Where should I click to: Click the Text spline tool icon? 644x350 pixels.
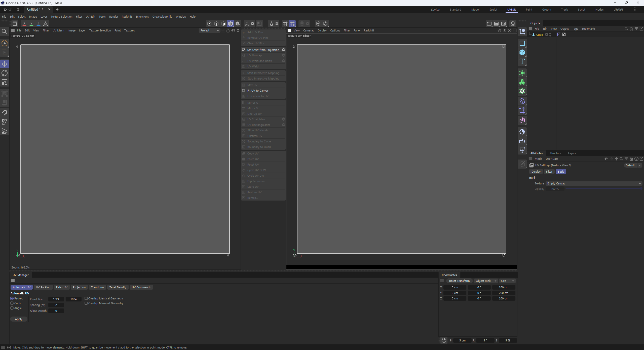click(522, 62)
